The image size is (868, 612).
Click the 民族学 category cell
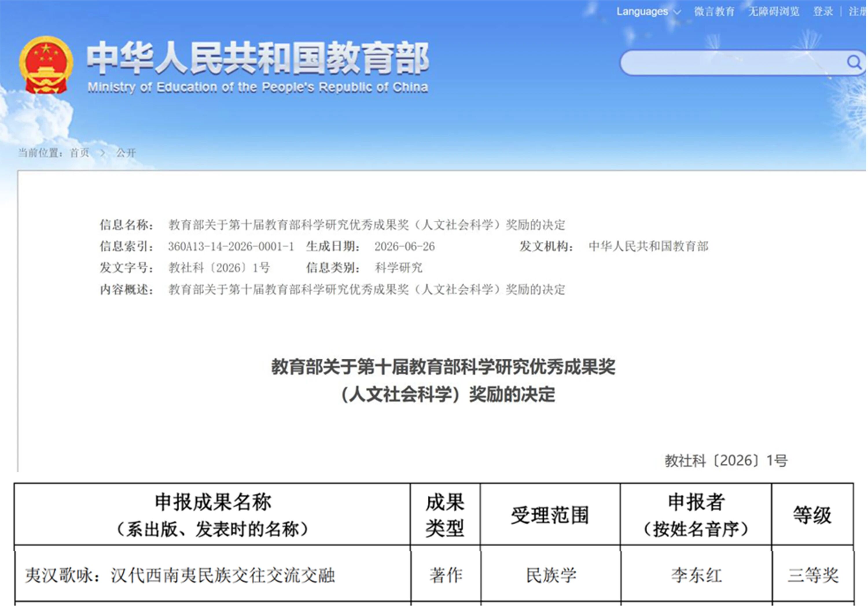[x=551, y=575]
